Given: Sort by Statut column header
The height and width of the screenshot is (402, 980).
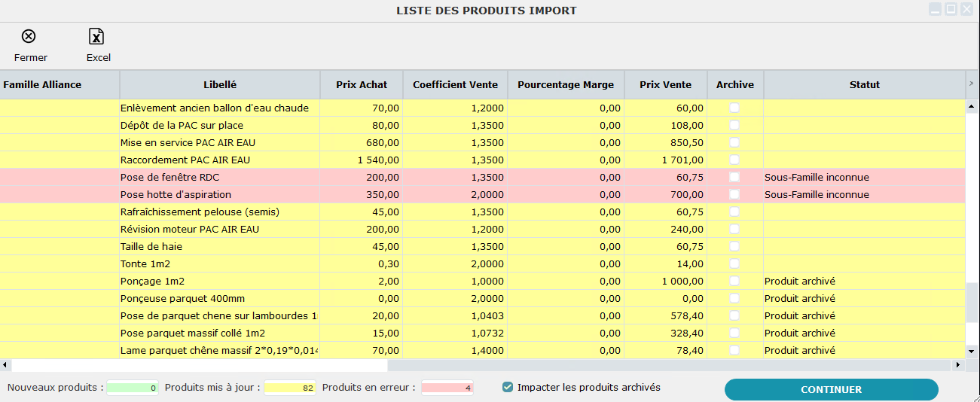Looking at the screenshot, I should coord(864,85).
